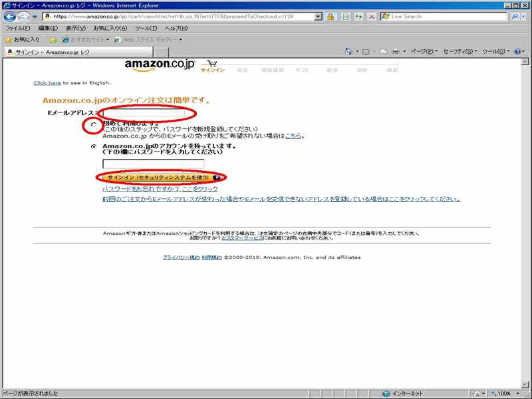Open the ファイル(F) menu
Screen dimensions: 532x399
18,29
